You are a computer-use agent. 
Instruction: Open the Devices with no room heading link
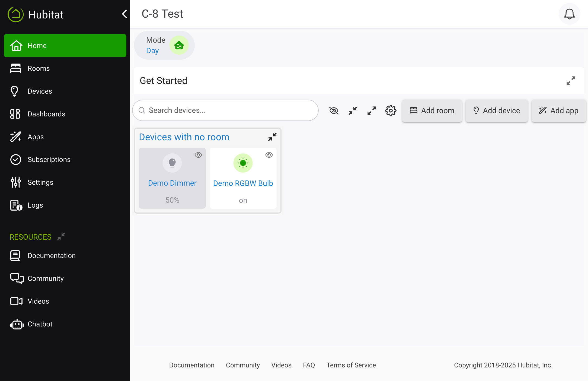(x=184, y=137)
